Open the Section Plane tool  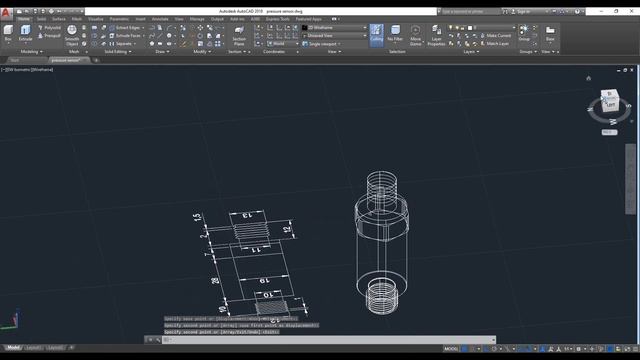(x=239, y=35)
